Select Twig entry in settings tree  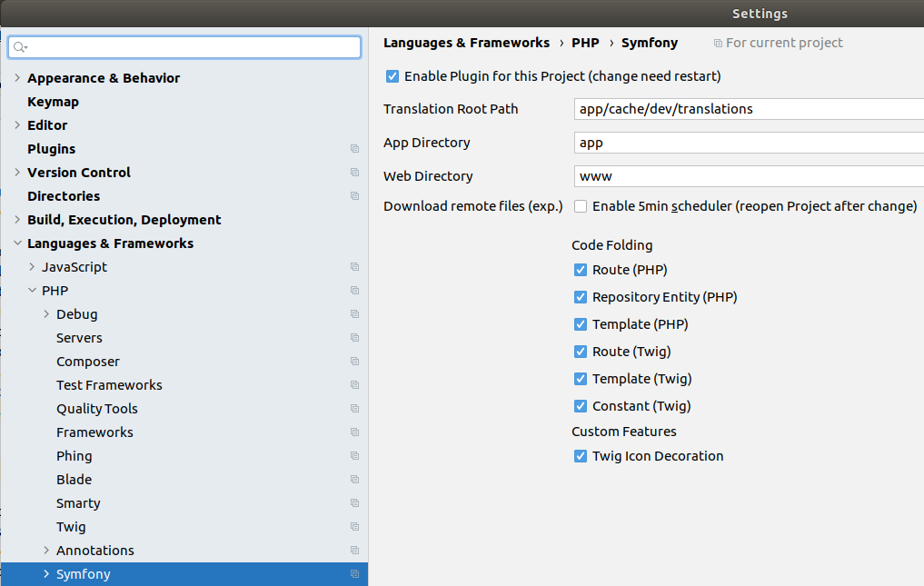tap(71, 527)
